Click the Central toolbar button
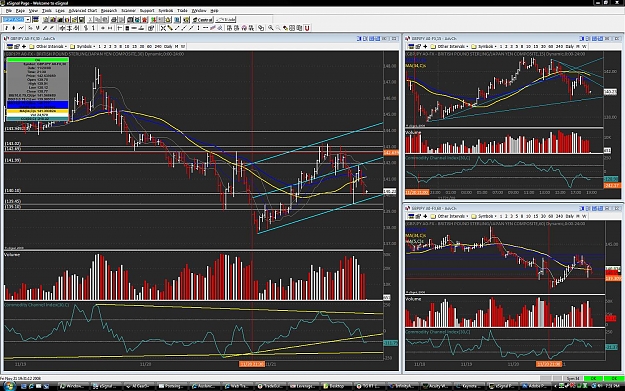 pos(202,20)
